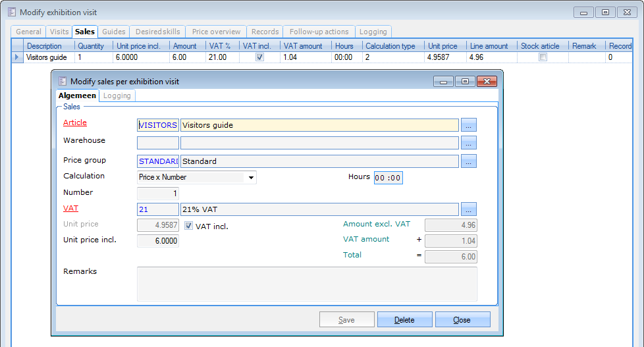This screenshot has width=644, height=347.
Task: Open the Article lookup browse button
Action: pos(468,125)
